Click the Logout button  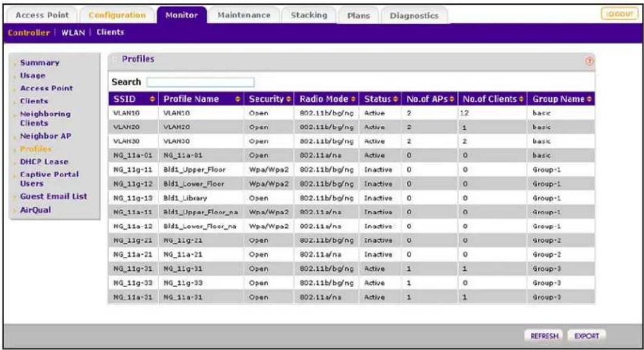pos(620,14)
